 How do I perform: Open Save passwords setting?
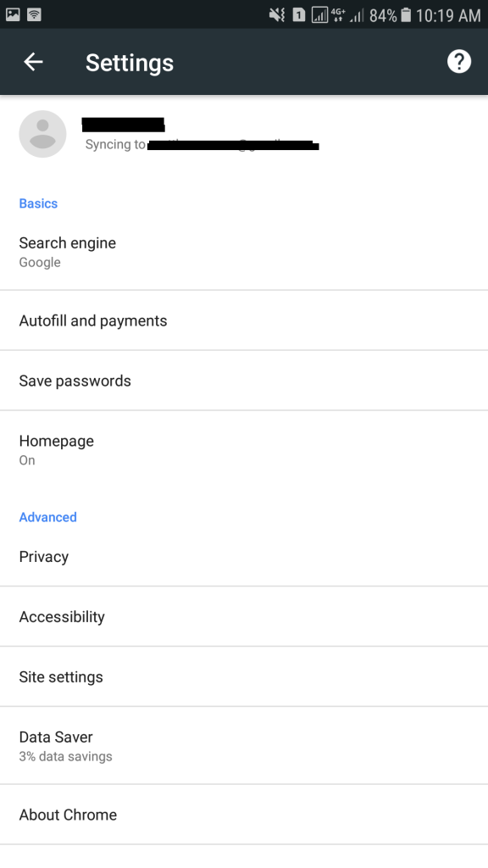[x=244, y=381]
